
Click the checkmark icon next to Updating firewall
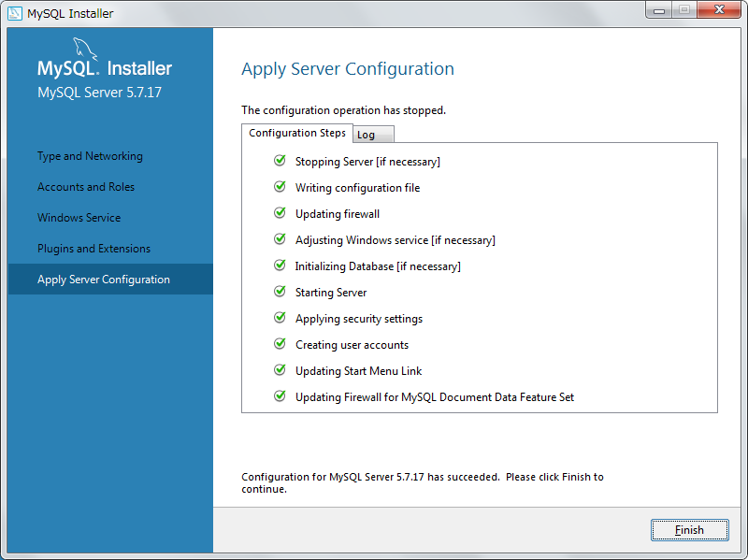(x=280, y=213)
